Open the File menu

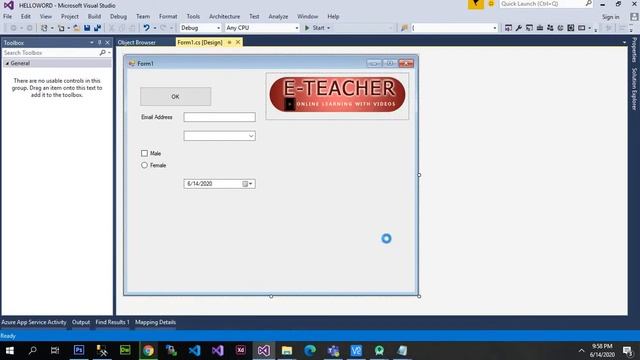coord(7,16)
